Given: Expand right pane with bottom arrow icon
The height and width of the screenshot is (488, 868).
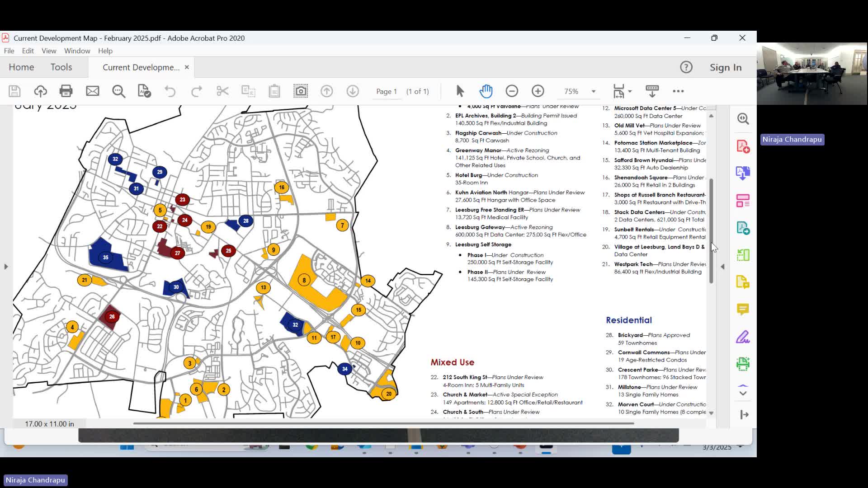Looking at the screenshot, I should click(x=745, y=415).
